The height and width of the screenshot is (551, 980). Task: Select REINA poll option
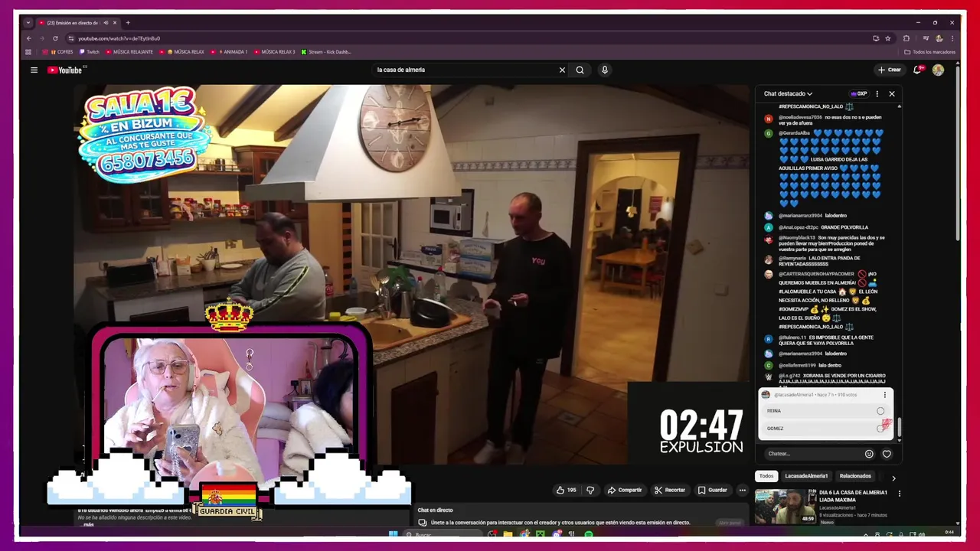click(x=826, y=411)
